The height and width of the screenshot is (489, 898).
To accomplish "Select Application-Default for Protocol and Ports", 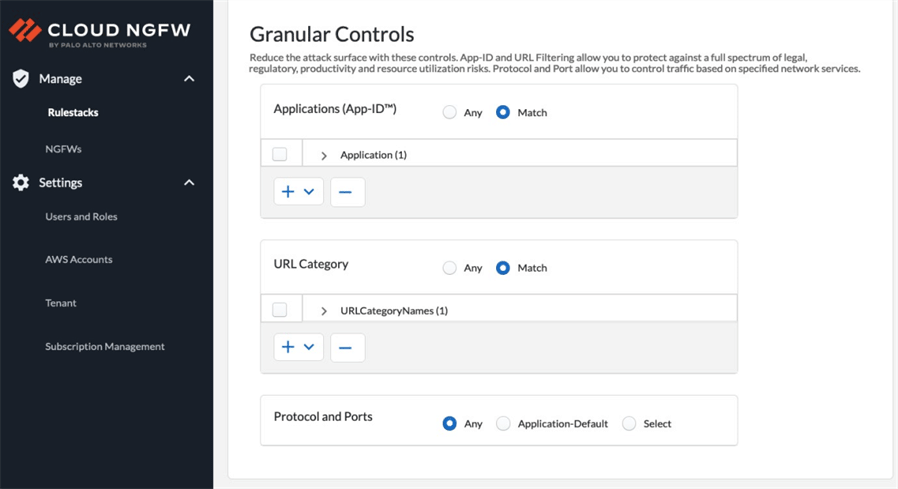I will coord(503,424).
